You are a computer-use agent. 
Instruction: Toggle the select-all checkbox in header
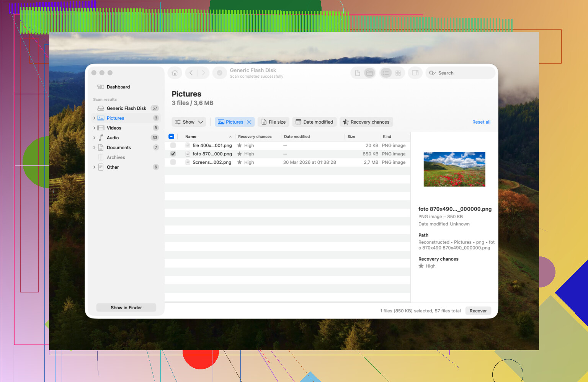pos(171,137)
